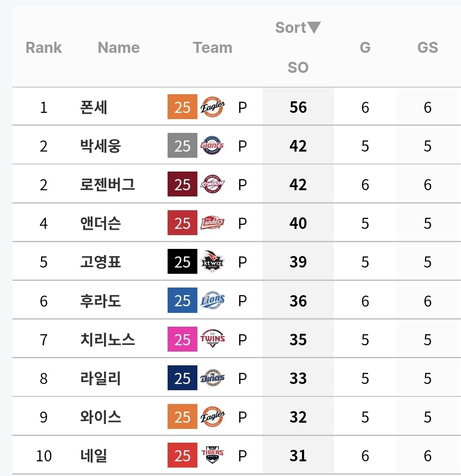Click the NC Dinos logo beside 라일리
The width and height of the screenshot is (461, 476).
coord(212,378)
